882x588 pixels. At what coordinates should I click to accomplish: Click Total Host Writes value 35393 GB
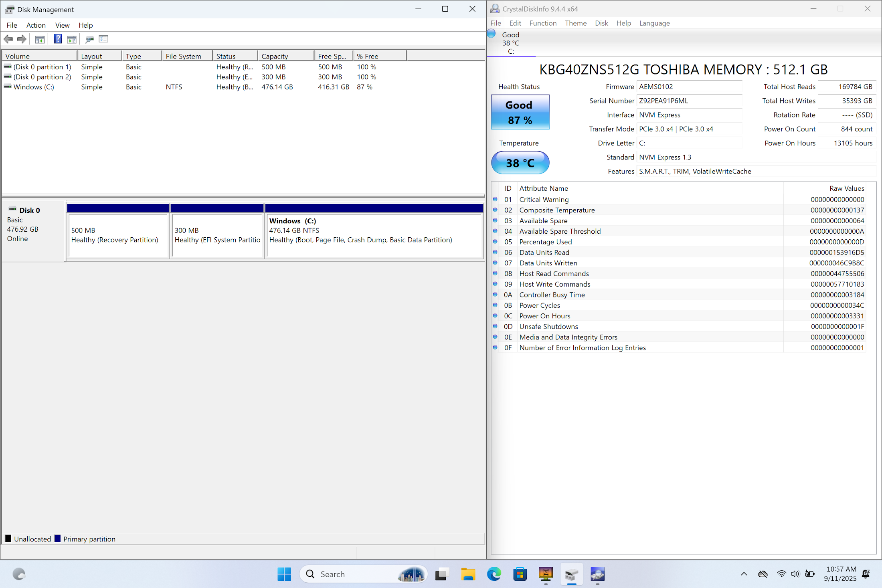point(847,101)
